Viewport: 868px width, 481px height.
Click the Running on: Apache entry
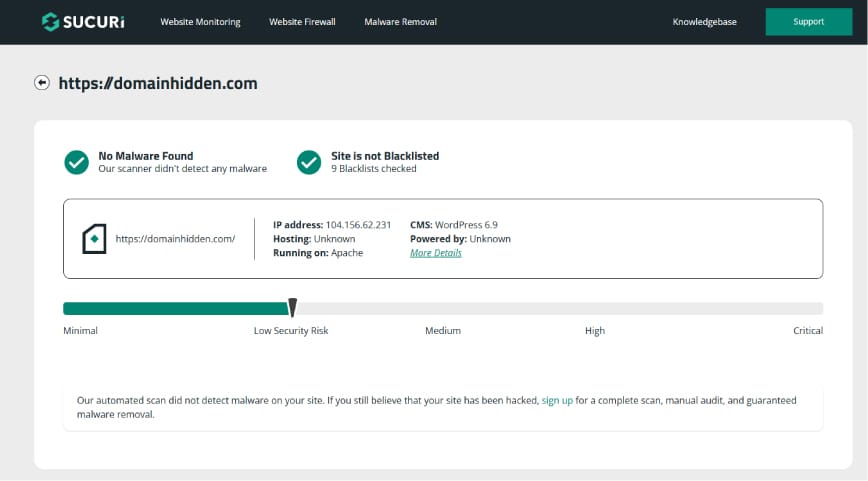click(x=318, y=253)
